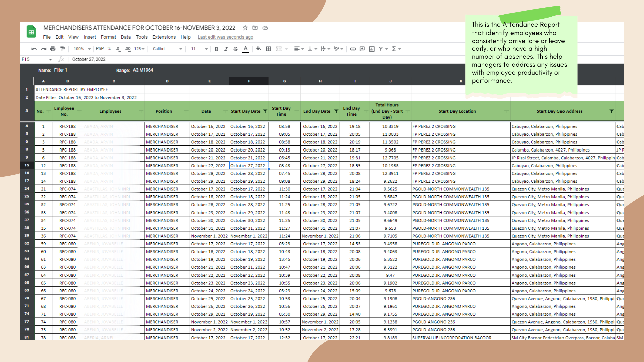Open the active End Day Date filter
The image size is (644, 362).
(x=336, y=111)
